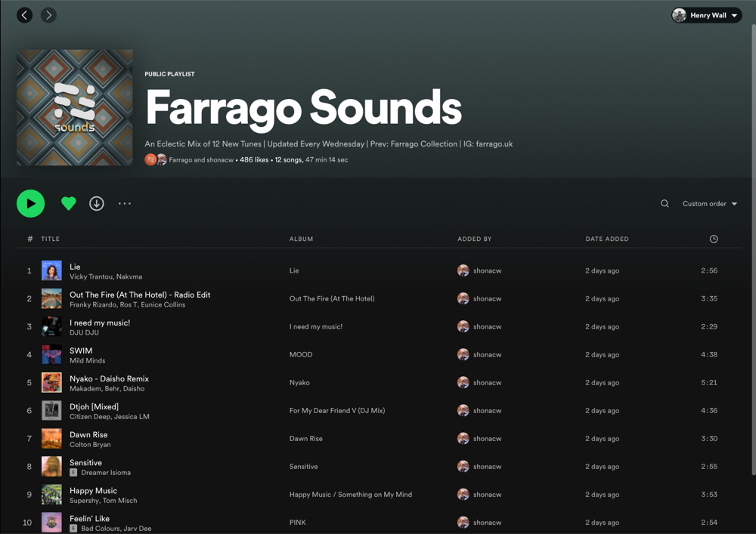Open the three-dot more options menu

point(124,203)
